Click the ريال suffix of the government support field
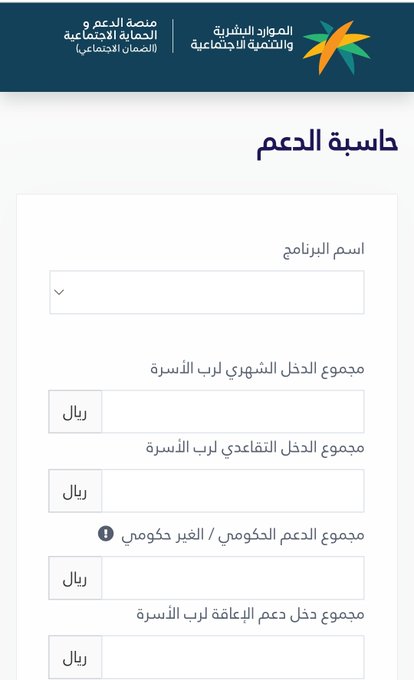The height and width of the screenshot is (680, 414). 75,578
